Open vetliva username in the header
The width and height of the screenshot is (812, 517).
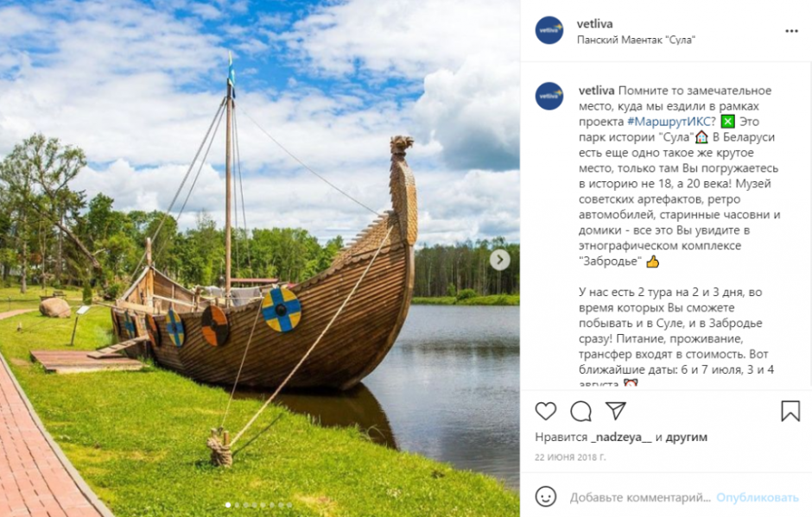pos(594,24)
